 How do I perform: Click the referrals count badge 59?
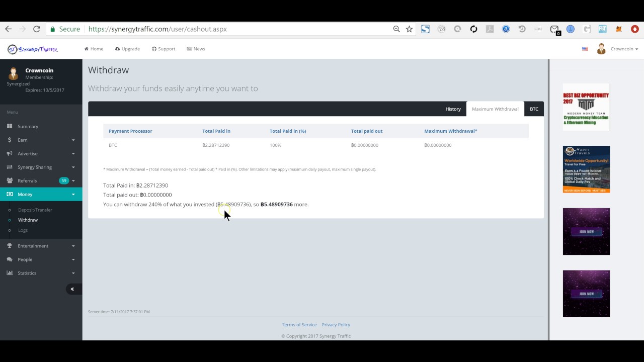click(64, 181)
